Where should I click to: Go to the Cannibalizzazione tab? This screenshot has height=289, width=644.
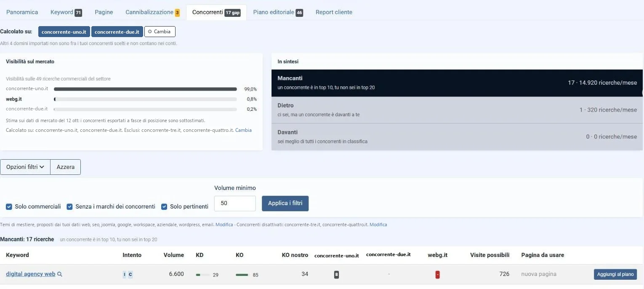(152, 12)
